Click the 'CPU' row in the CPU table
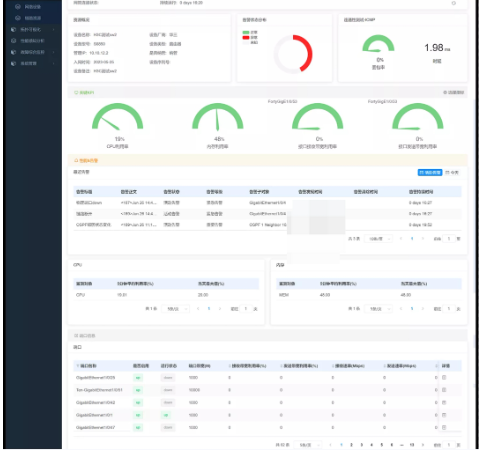This screenshot has width=481, height=450. coord(166,295)
